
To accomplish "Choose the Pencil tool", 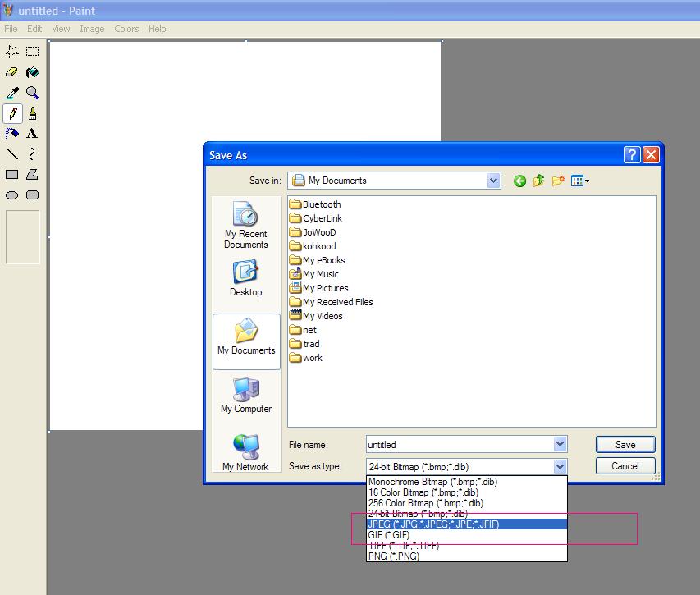I will (x=12, y=113).
